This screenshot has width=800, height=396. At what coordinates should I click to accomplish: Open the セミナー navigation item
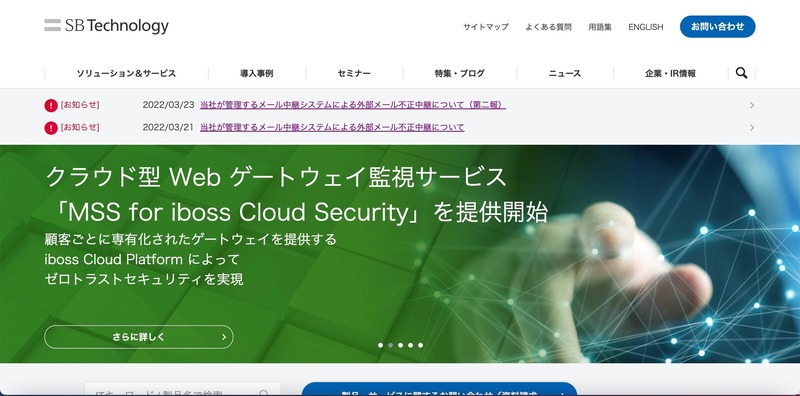click(x=354, y=73)
